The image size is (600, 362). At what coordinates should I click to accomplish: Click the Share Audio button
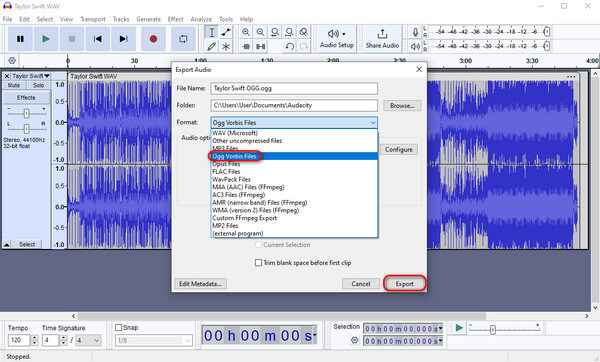[382, 39]
